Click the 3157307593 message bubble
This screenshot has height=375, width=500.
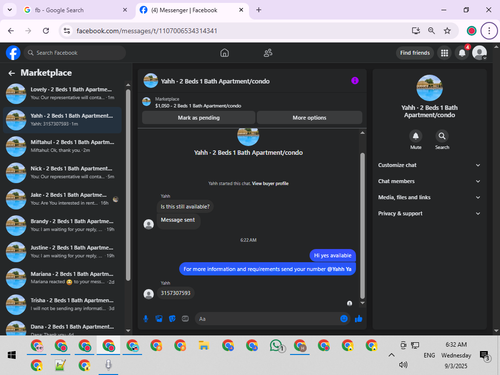[176, 293]
